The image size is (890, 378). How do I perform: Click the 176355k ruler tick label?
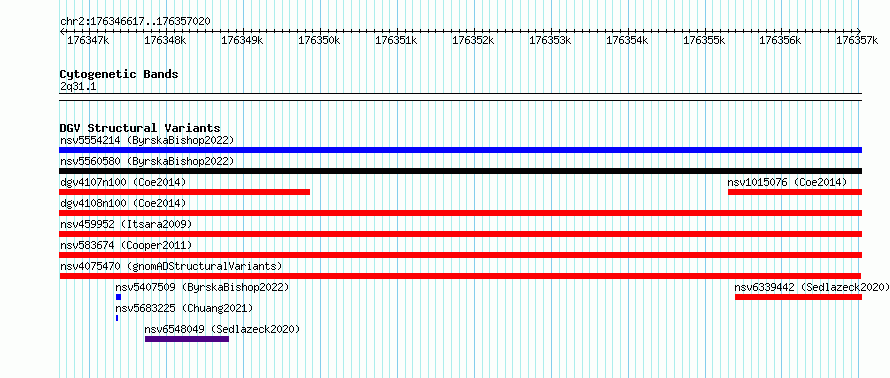coord(704,40)
